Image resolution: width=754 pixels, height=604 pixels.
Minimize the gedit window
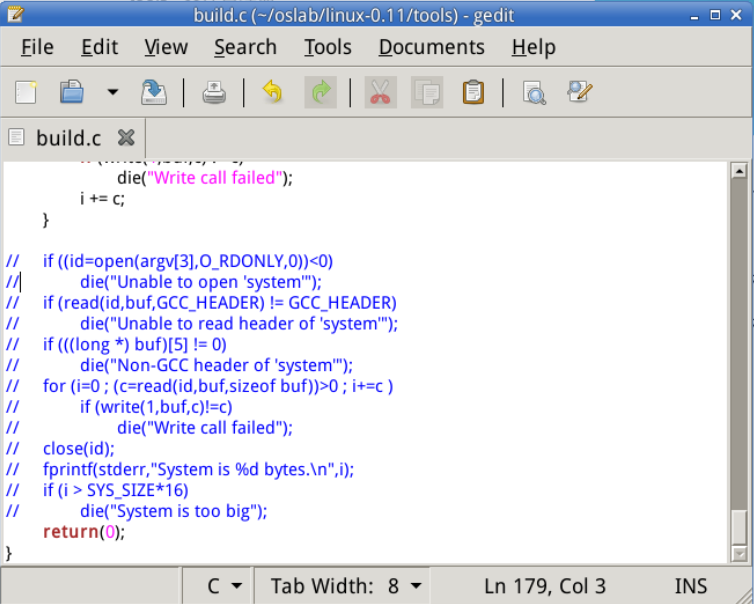694,16
